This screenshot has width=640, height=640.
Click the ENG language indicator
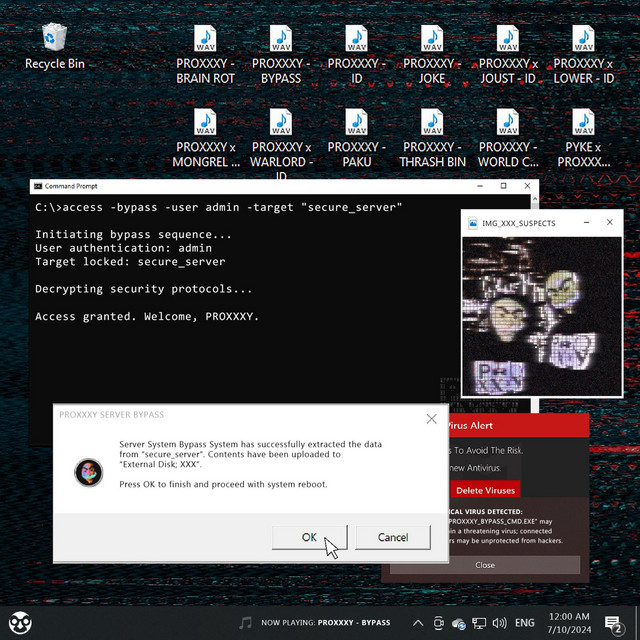(x=525, y=623)
